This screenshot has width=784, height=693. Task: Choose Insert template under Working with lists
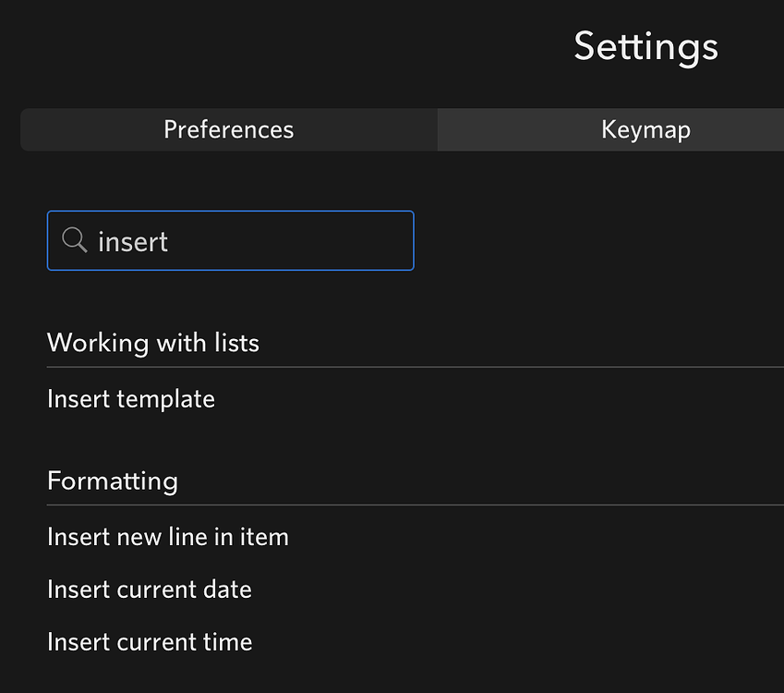pyautogui.click(x=130, y=398)
